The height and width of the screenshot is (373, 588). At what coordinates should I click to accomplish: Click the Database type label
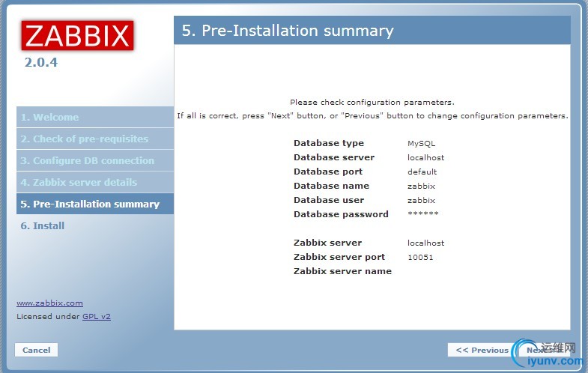[x=329, y=143]
